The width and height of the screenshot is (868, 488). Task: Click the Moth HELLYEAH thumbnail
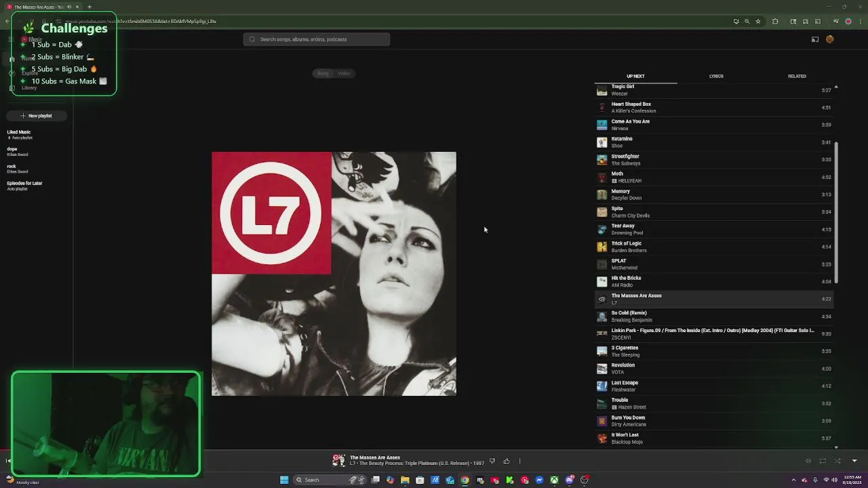(601, 177)
